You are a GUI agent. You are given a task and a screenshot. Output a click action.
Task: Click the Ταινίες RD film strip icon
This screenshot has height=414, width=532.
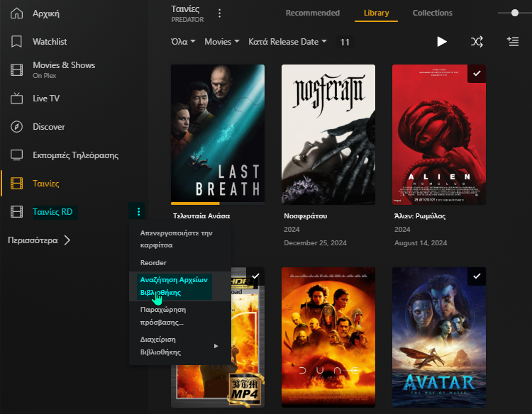(x=16, y=211)
